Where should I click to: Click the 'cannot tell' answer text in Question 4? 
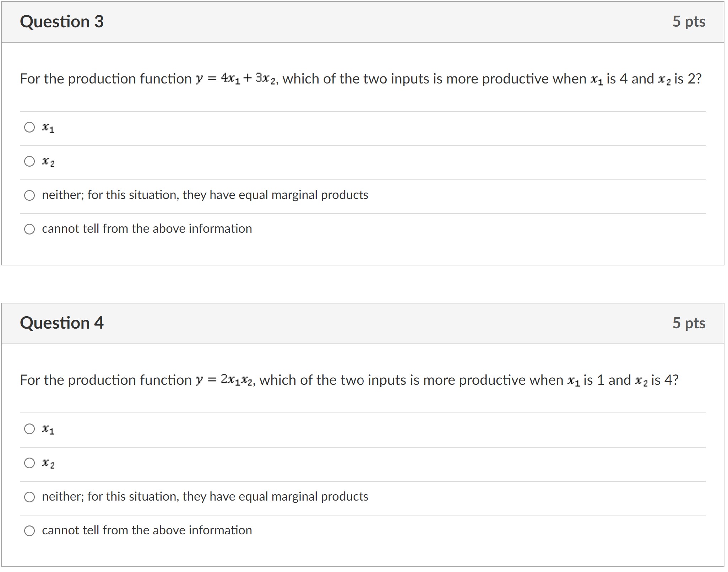pyautogui.click(x=147, y=530)
